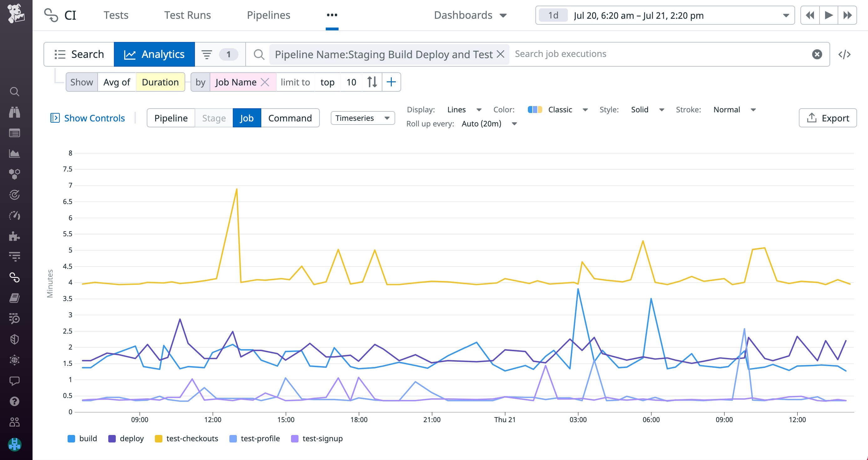Open the APM services hexagon icon
The height and width of the screenshot is (460, 868).
(15, 174)
